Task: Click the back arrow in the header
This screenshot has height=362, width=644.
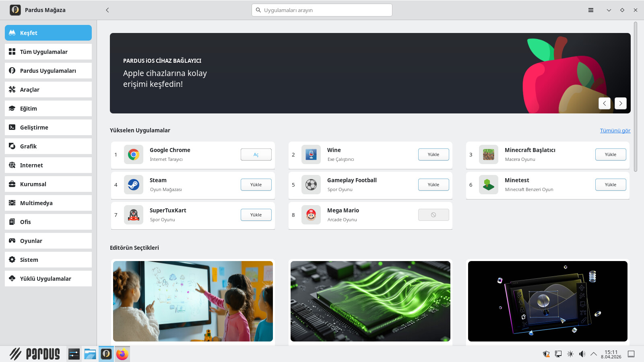Action: click(107, 10)
